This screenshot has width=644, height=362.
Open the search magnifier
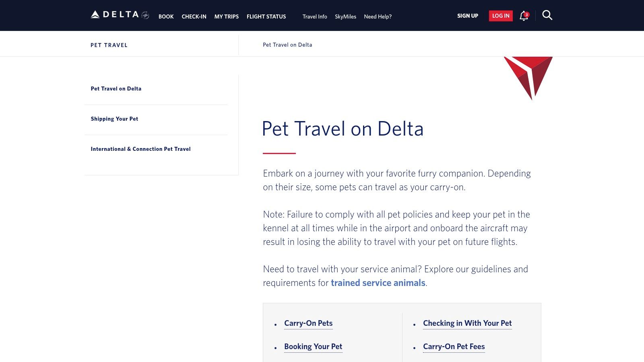547,15
